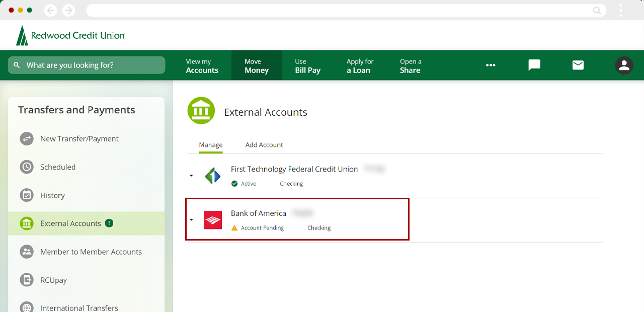Open the three-dot more options menu
The width and height of the screenshot is (644, 312).
click(x=491, y=65)
